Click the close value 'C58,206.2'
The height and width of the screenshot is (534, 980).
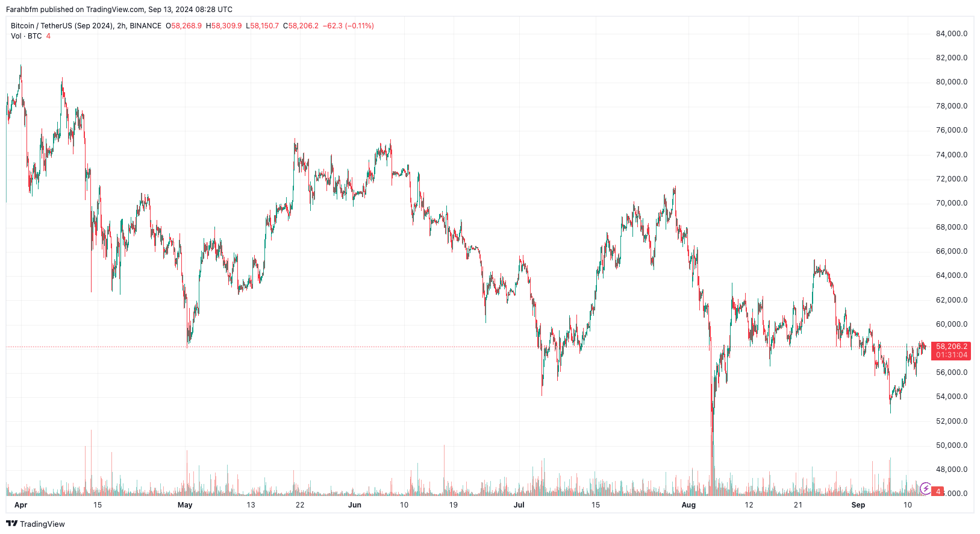[x=301, y=26]
